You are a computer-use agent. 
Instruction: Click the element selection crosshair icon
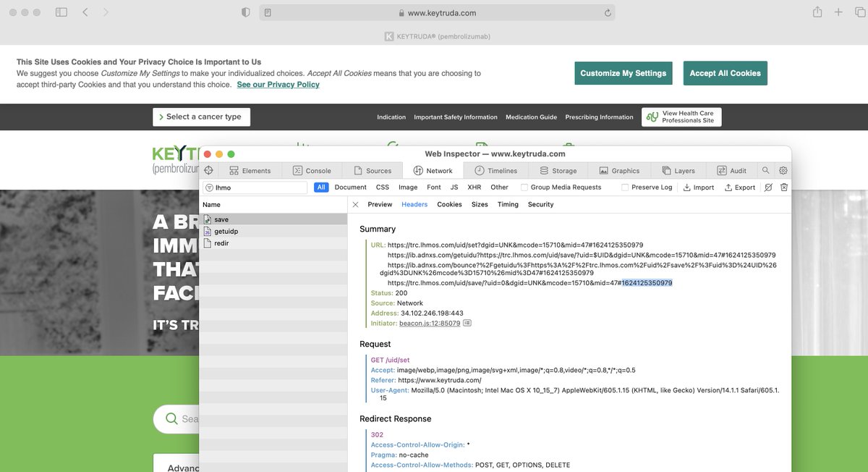[208, 171]
